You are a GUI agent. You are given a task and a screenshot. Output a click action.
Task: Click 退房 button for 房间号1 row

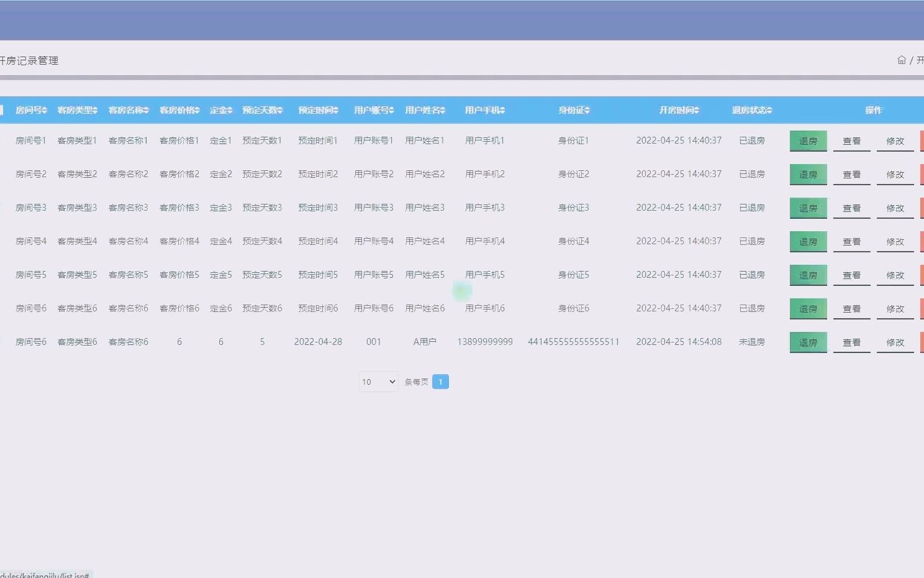(x=808, y=141)
